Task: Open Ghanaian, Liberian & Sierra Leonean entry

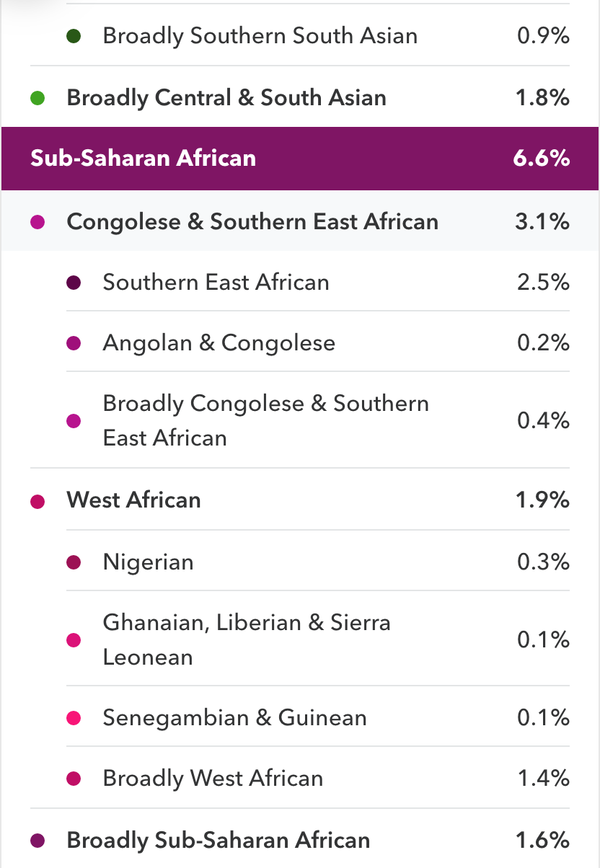Action: tap(318, 639)
